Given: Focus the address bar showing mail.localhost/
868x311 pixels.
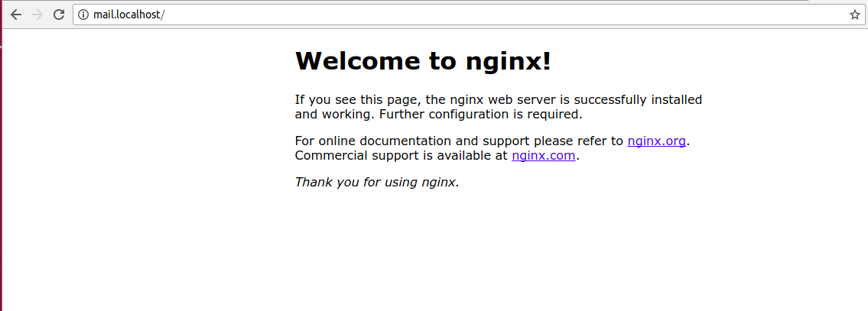Looking at the screenshot, I should [x=469, y=15].
